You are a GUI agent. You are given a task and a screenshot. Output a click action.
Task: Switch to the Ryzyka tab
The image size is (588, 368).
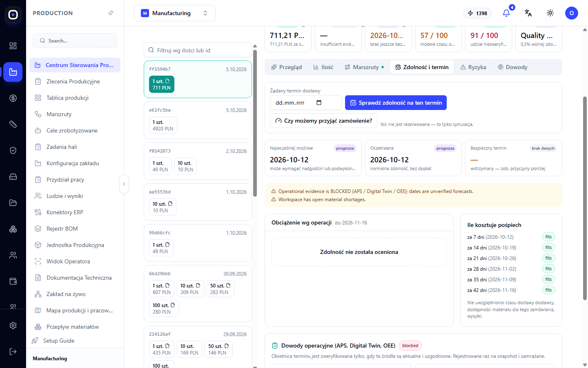click(x=473, y=67)
